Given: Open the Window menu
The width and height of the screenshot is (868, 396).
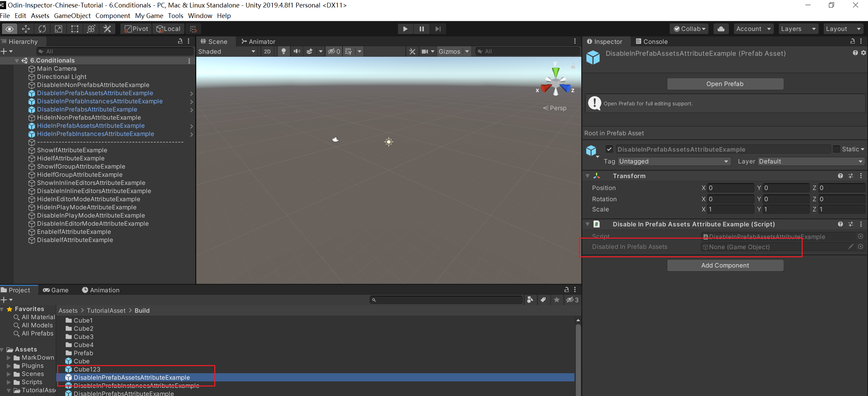Looking at the screenshot, I should [x=200, y=16].
